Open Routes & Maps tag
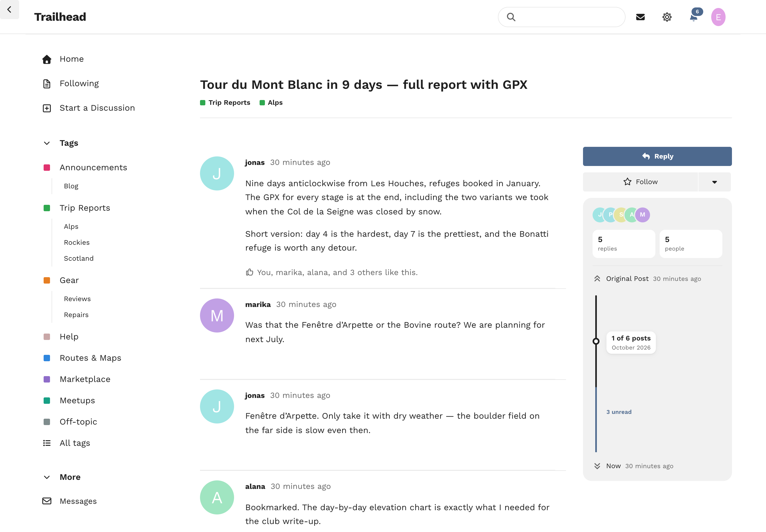The width and height of the screenshot is (766, 532). (x=90, y=358)
